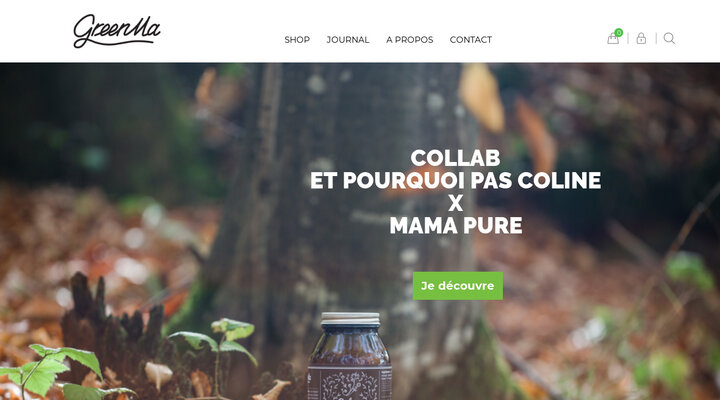This screenshot has width=720, height=400.
Task: Navigate to the CONTACT page
Action: tap(471, 40)
